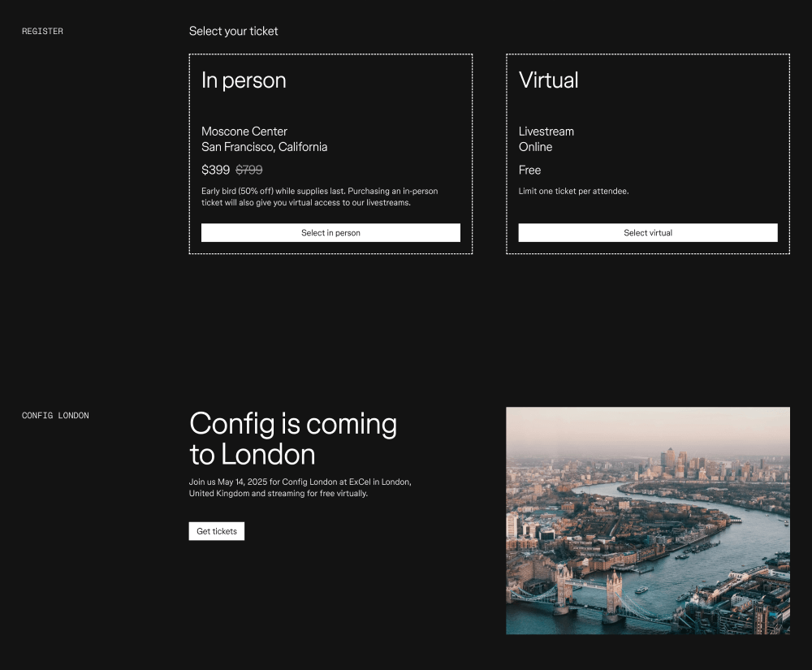Click the 'Early bird (50% off)' description
Image resolution: width=812 pixels, height=670 pixels.
click(x=319, y=197)
